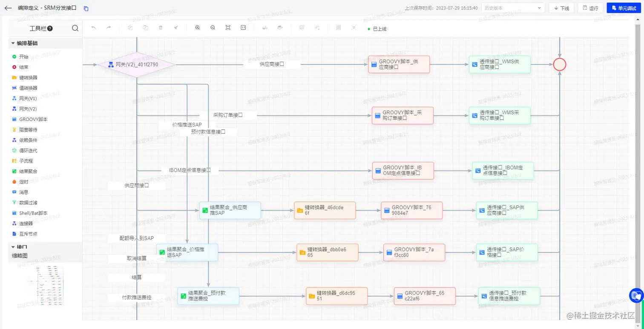Pick the 键转换器 key converter tool
This screenshot has height=329, width=644.
click(x=25, y=77)
